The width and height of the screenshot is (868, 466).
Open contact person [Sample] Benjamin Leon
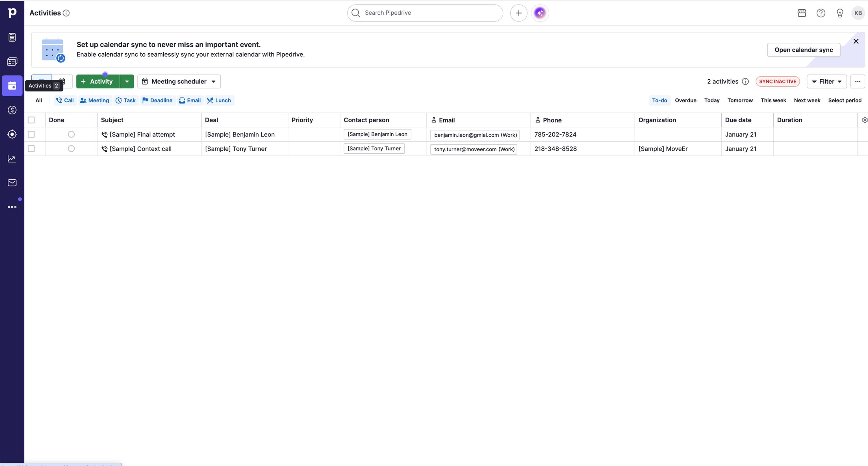(377, 134)
